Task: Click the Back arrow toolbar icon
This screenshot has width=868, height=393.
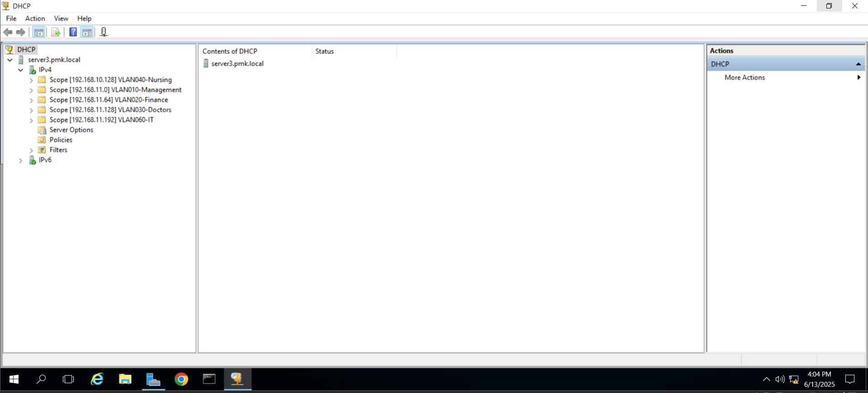Action: coord(8,32)
